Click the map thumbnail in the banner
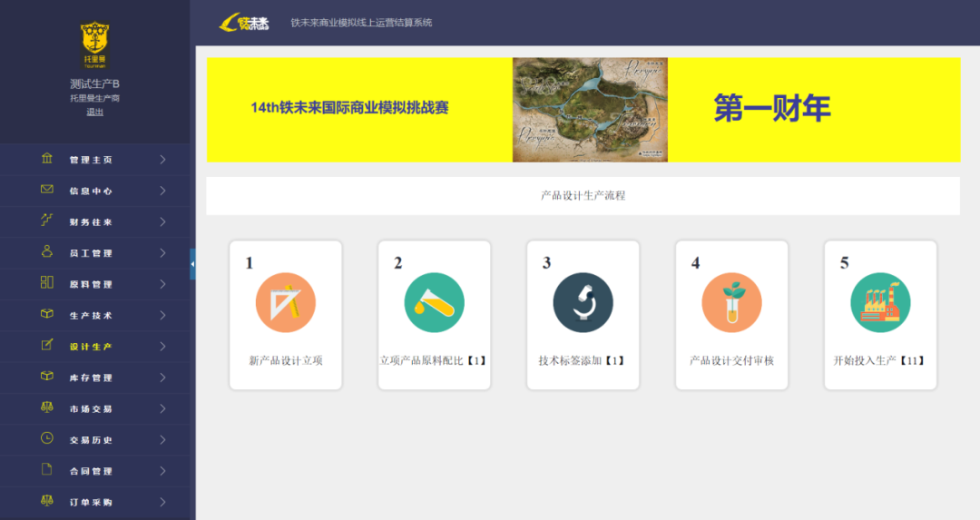980x520 pixels. coord(590,110)
